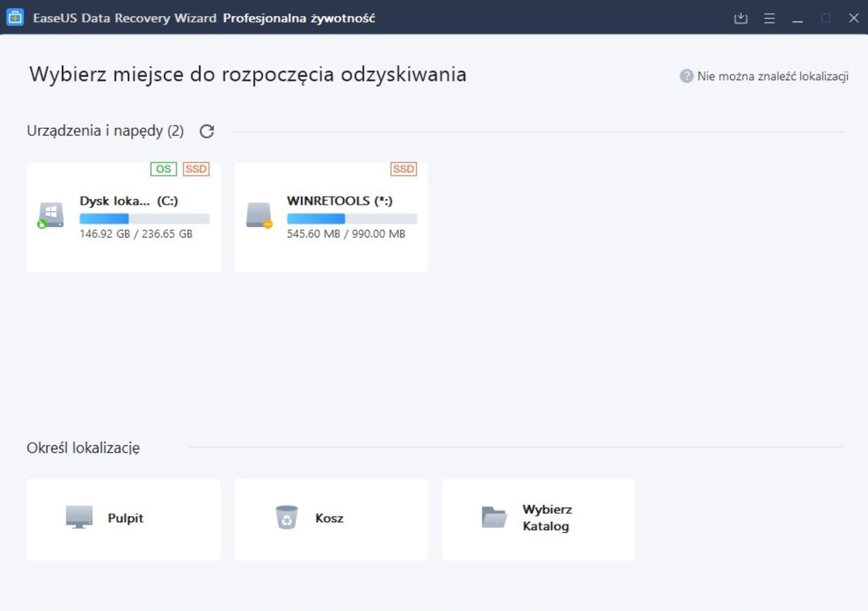The width and height of the screenshot is (868, 611).
Task: Select the WINRETOOLS (*:) drive card
Action: 331,217
